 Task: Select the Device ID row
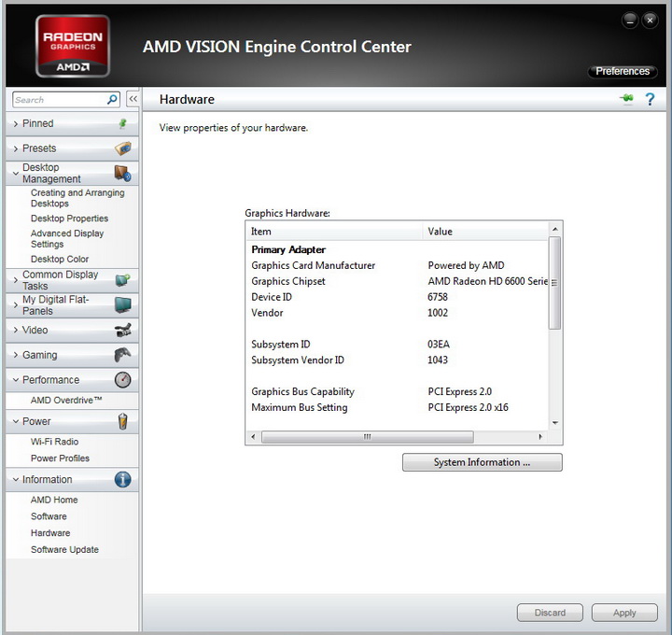(399, 297)
